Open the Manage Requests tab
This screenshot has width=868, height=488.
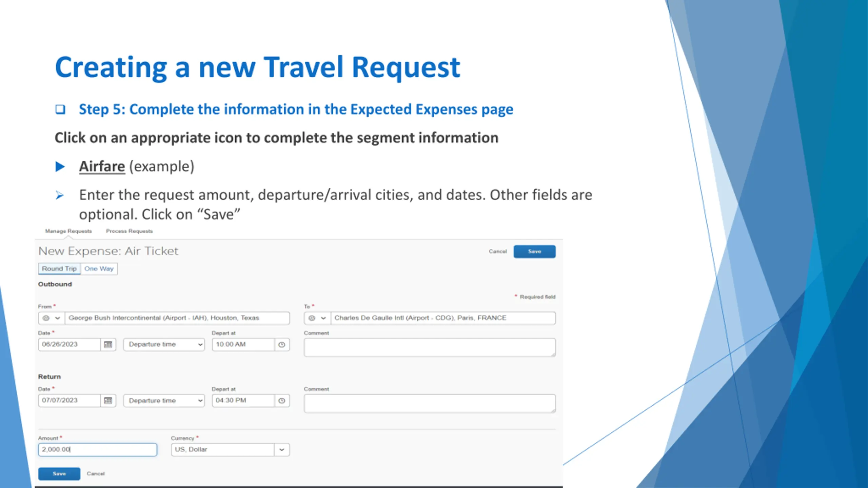[68, 231]
